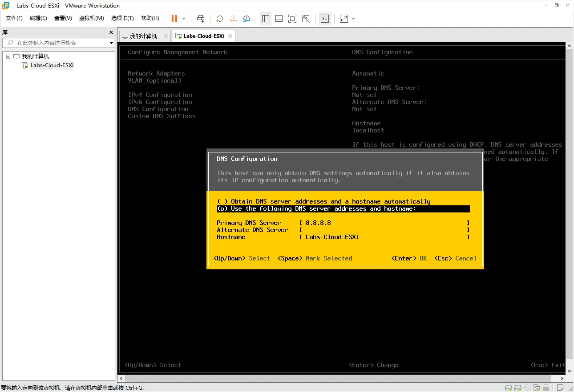This screenshot has width=574, height=392.
Task: Close the Labs-Cloud-ESXi tab
Action: click(230, 36)
